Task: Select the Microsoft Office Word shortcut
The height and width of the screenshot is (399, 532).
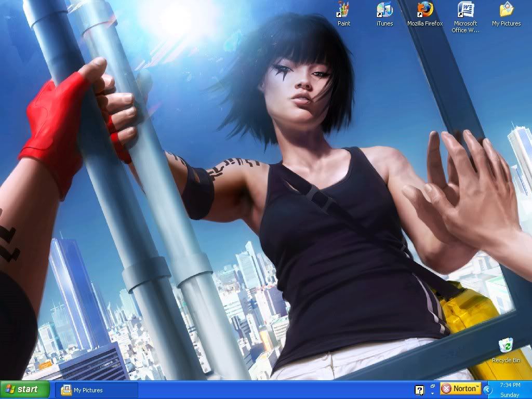Action: 465,10
